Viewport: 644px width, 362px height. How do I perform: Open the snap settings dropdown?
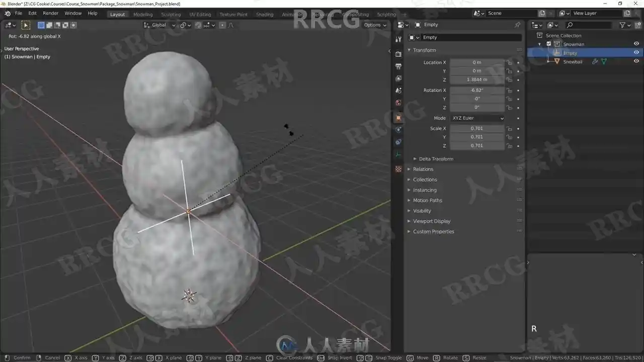pos(209,25)
